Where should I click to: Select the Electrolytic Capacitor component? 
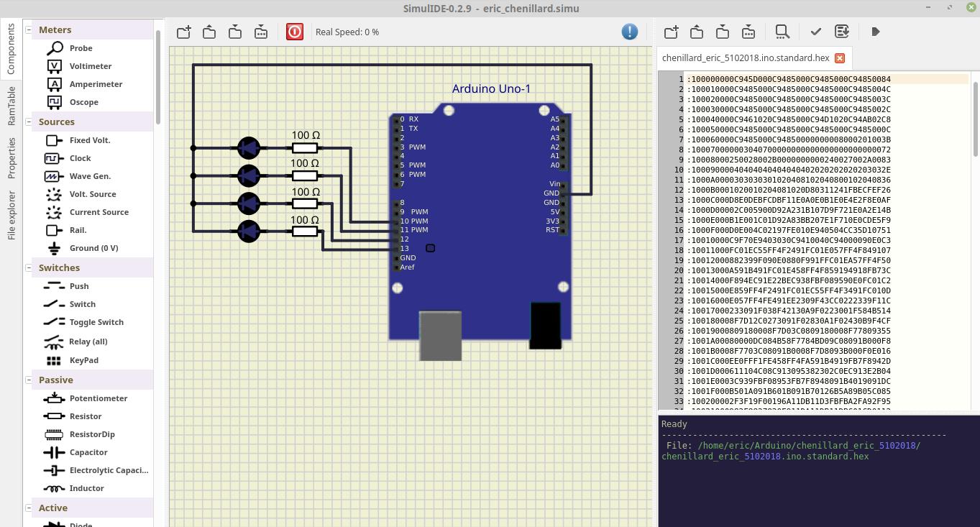109,470
